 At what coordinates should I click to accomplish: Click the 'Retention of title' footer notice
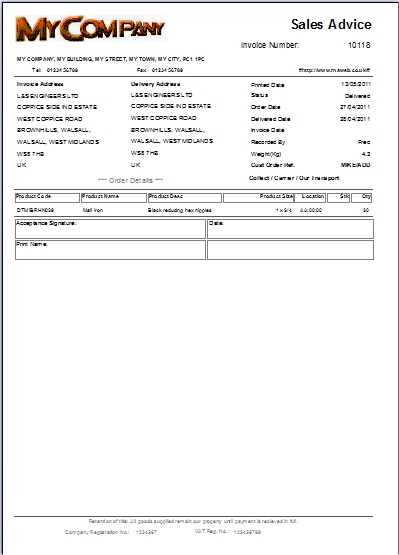[193, 521]
